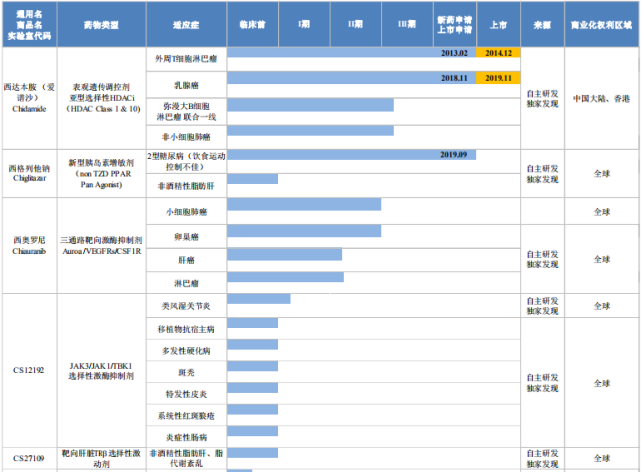This screenshot has width=641, height=472.
Task: Click the 商业化权利区域 column header
Action: tap(602, 25)
